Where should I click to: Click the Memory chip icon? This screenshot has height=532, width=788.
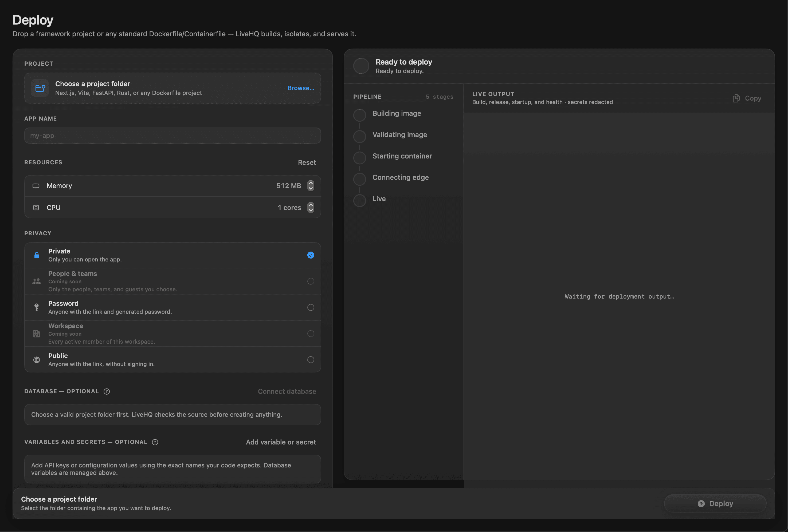tap(36, 186)
